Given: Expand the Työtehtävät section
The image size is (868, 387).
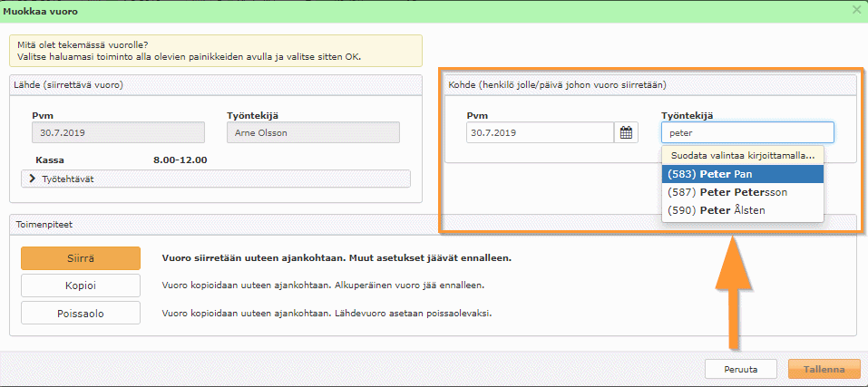Looking at the screenshot, I should [x=216, y=179].
